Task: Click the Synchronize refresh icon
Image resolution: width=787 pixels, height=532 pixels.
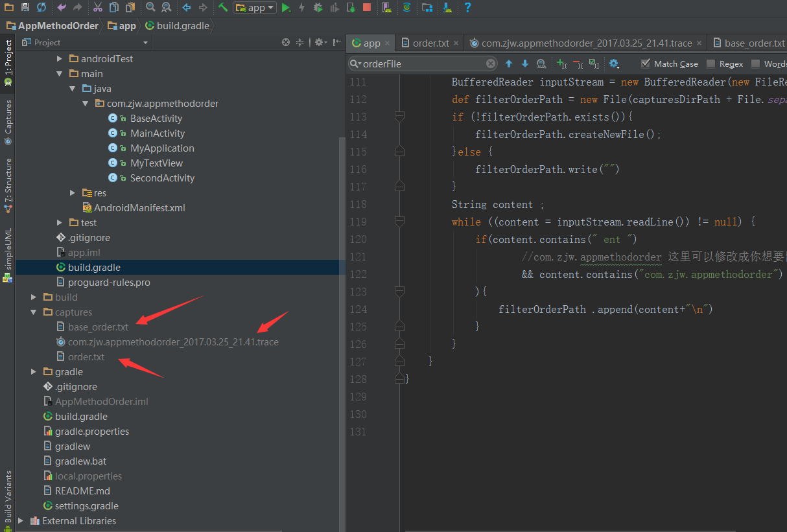Action: 41,8
